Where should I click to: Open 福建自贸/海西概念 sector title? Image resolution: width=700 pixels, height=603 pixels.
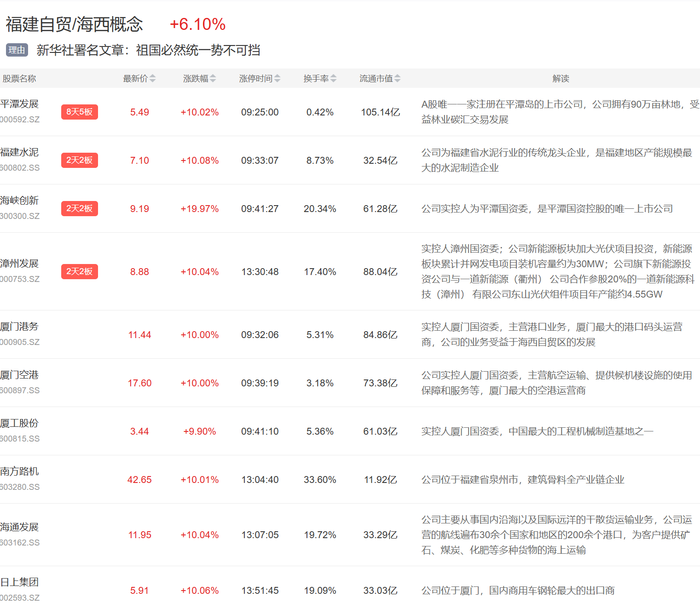75,24
